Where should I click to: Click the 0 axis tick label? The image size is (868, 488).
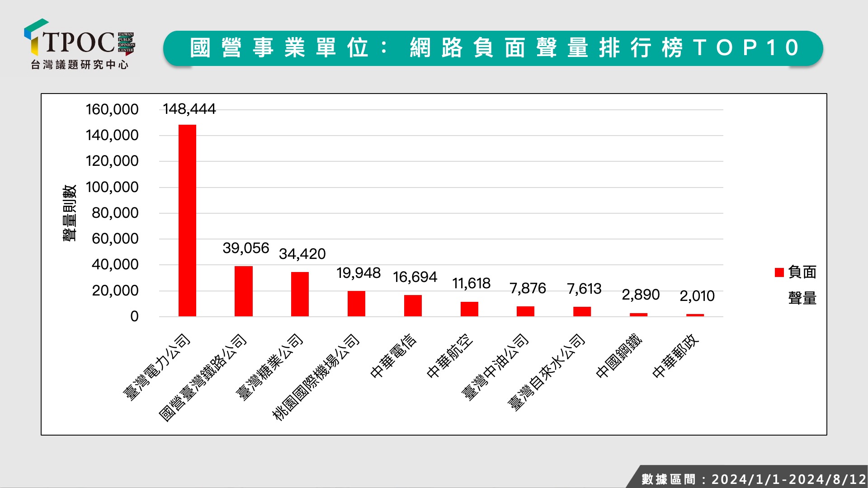tap(134, 316)
